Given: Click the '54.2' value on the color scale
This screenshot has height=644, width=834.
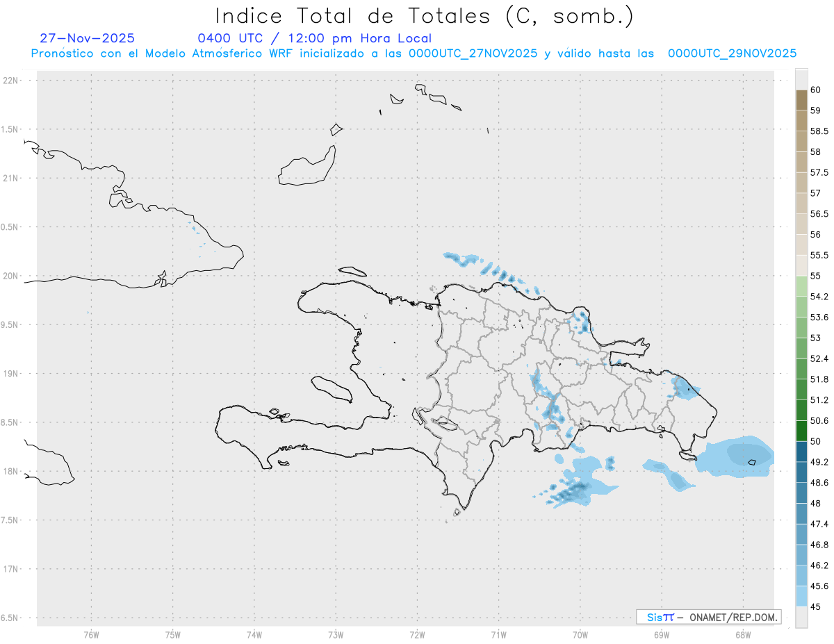Looking at the screenshot, I should pos(819,297).
